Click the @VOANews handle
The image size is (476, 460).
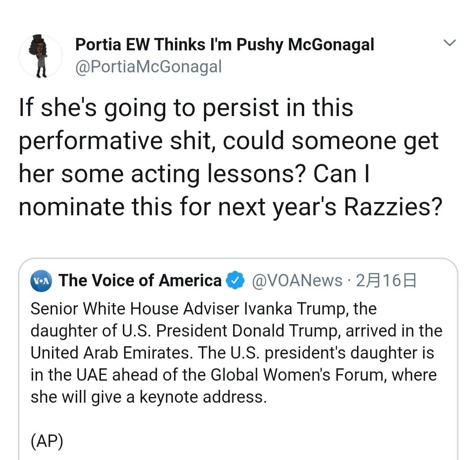(x=297, y=280)
